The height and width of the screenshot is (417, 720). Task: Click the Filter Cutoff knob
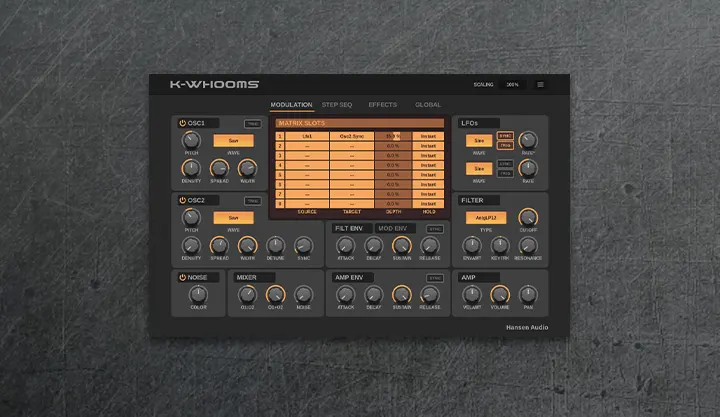click(x=528, y=217)
